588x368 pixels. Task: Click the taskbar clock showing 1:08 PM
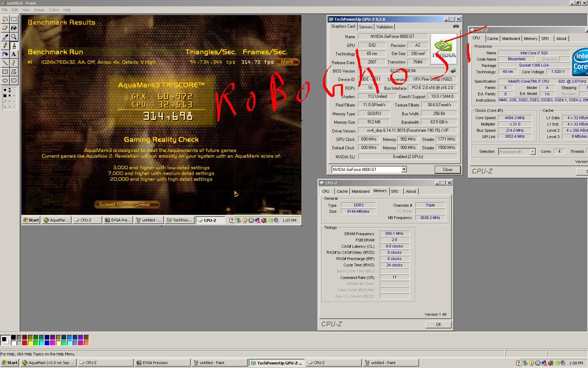(576, 363)
